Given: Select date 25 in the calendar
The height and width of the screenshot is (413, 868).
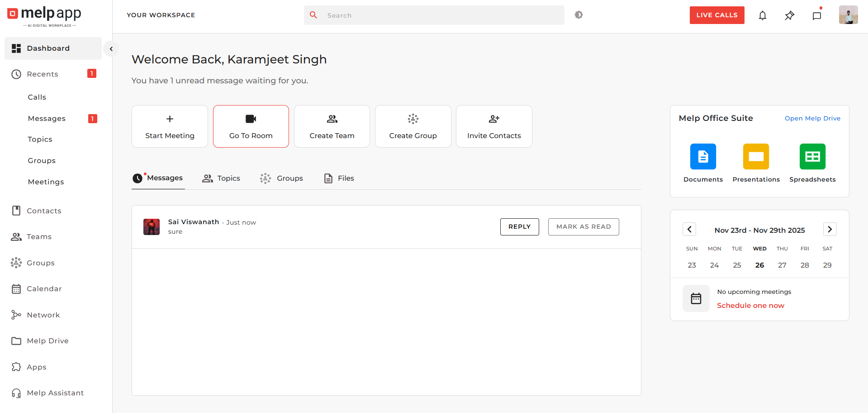Looking at the screenshot, I should click(737, 265).
